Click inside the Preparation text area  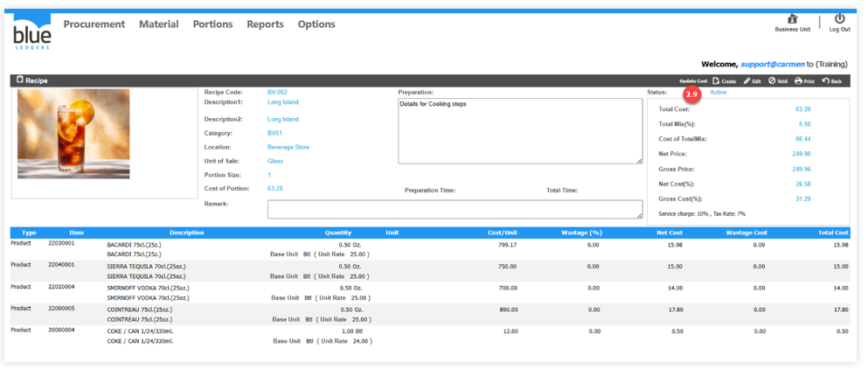pos(520,130)
